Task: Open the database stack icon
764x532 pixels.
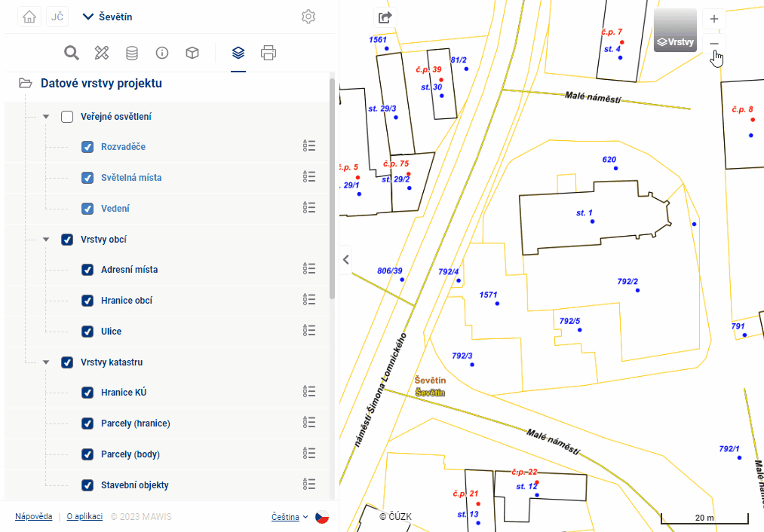Action: point(132,53)
